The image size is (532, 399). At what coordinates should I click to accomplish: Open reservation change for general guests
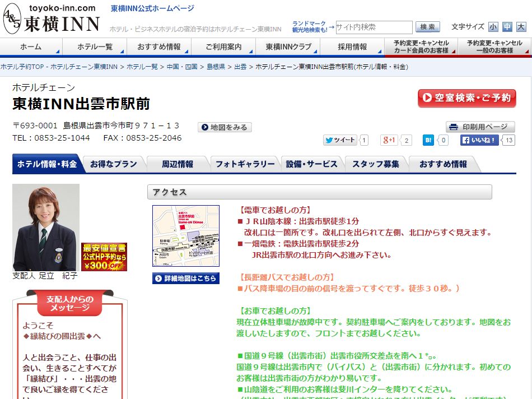tap(494, 47)
